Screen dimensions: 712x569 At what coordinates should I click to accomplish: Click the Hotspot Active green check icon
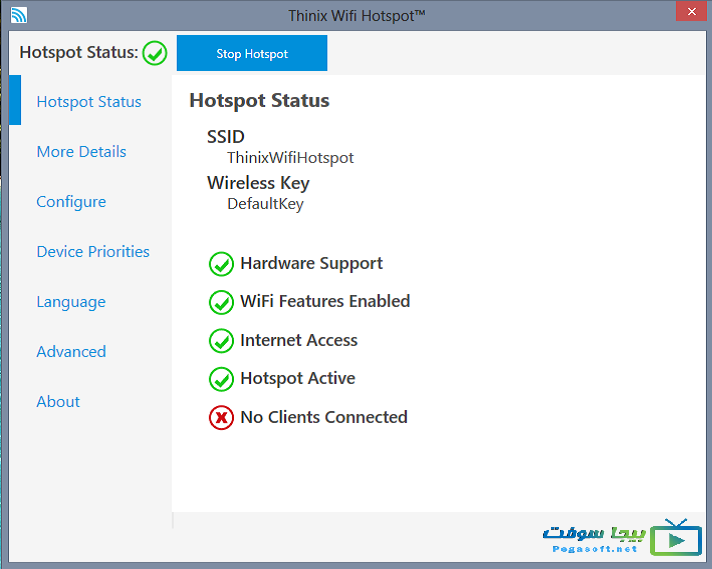[221, 379]
